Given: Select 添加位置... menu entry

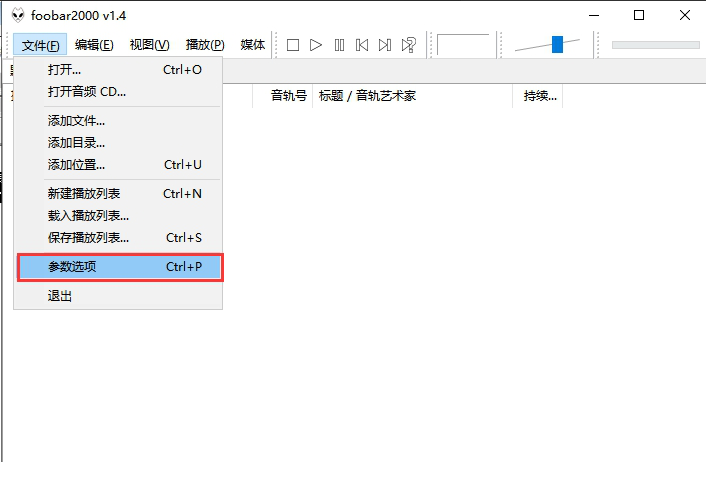Looking at the screenshot, I should pos(119,165).
